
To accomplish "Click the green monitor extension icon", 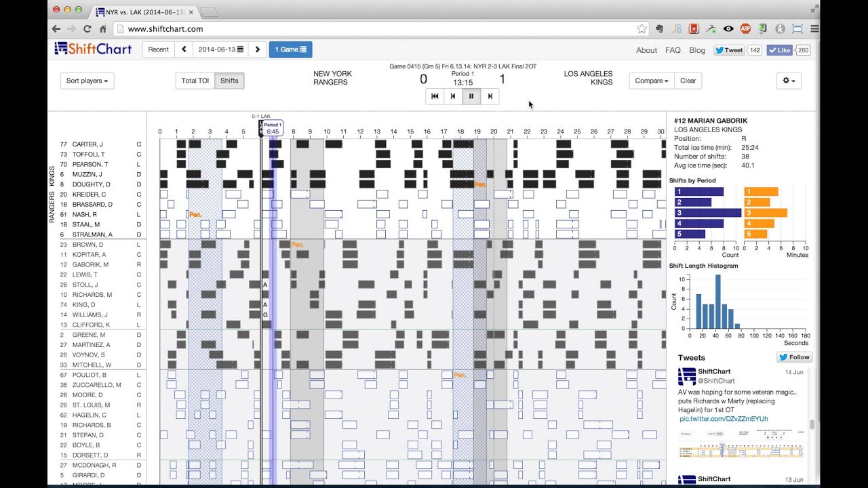I will click(763, 29).
